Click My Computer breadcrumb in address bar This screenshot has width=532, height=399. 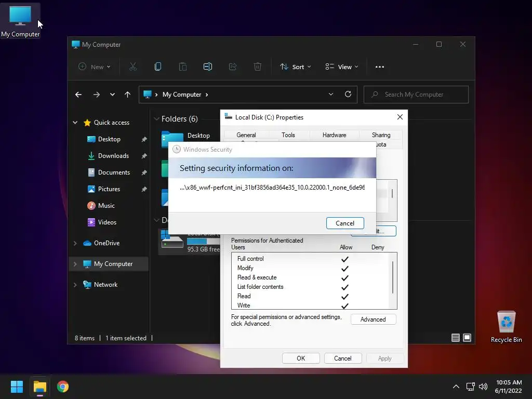point(182,95)
